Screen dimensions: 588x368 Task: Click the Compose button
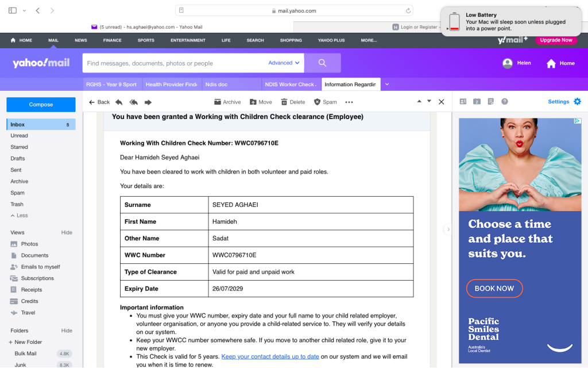[x=41, y=105]
